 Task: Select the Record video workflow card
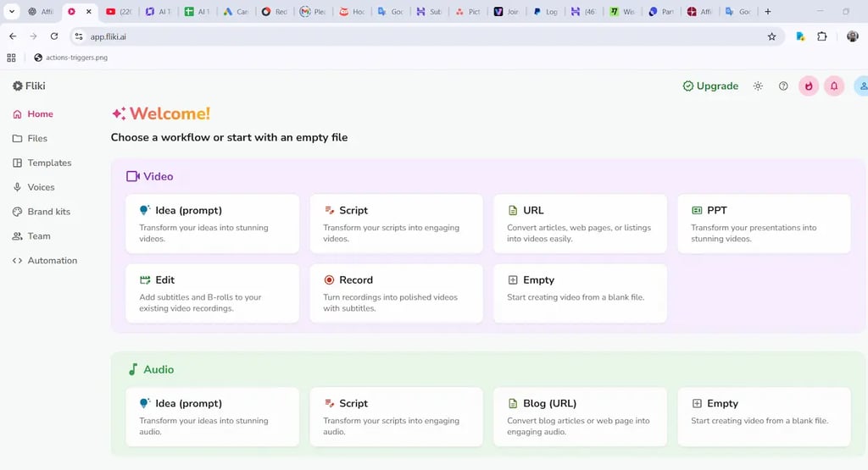397,293
